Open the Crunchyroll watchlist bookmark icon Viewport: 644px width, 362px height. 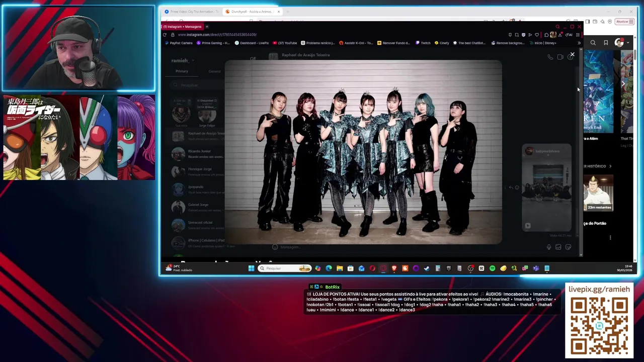606,43
